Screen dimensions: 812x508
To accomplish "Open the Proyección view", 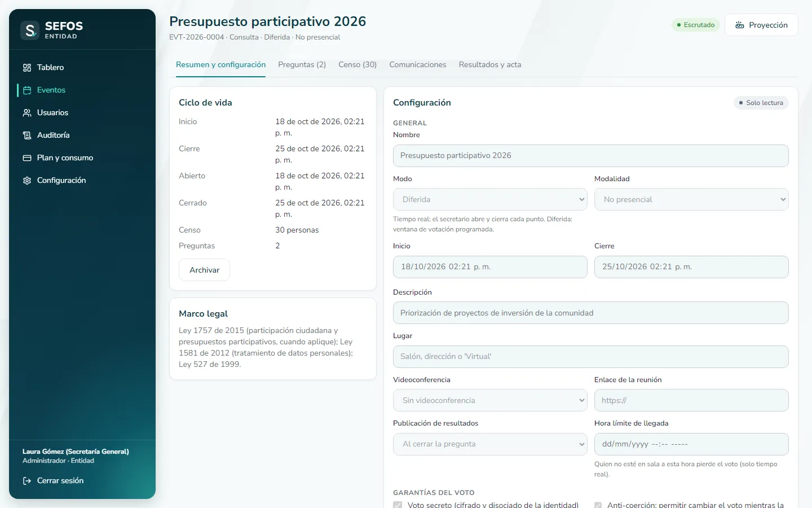I will click(x=761, y=25).
